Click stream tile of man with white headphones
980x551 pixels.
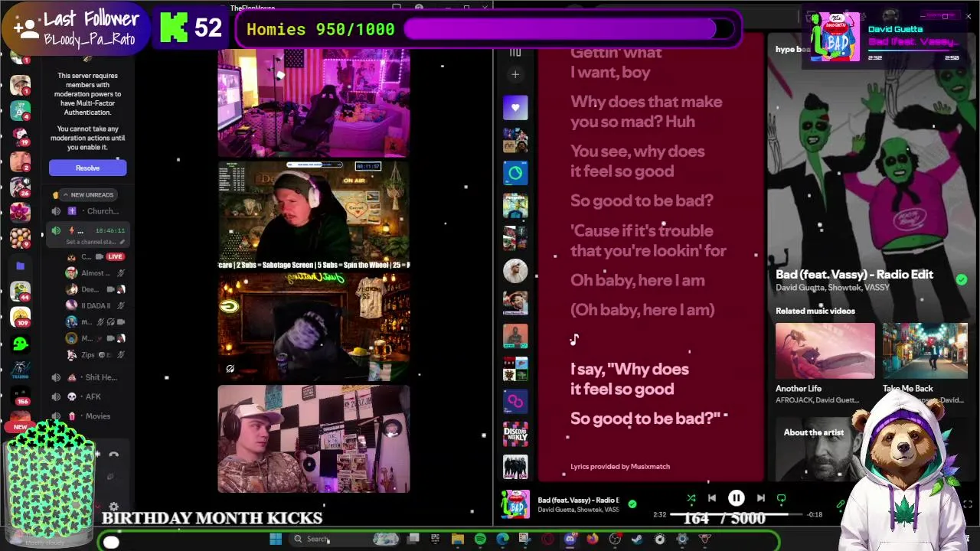click(314, 215)
